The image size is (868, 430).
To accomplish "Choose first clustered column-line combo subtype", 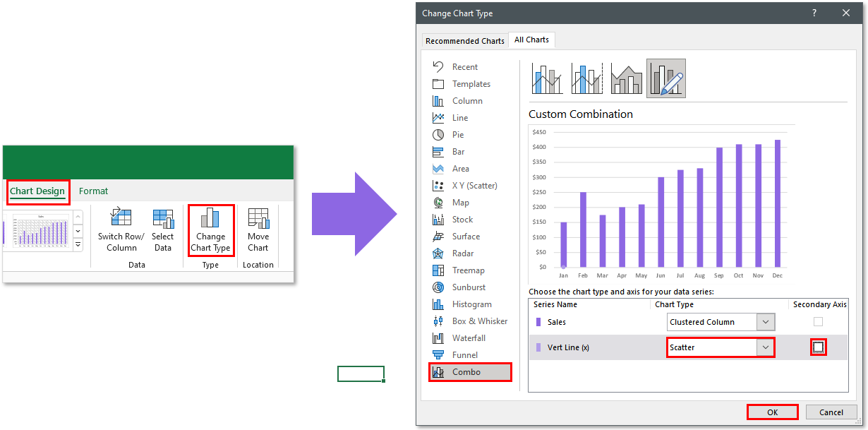I will [548, 78].
